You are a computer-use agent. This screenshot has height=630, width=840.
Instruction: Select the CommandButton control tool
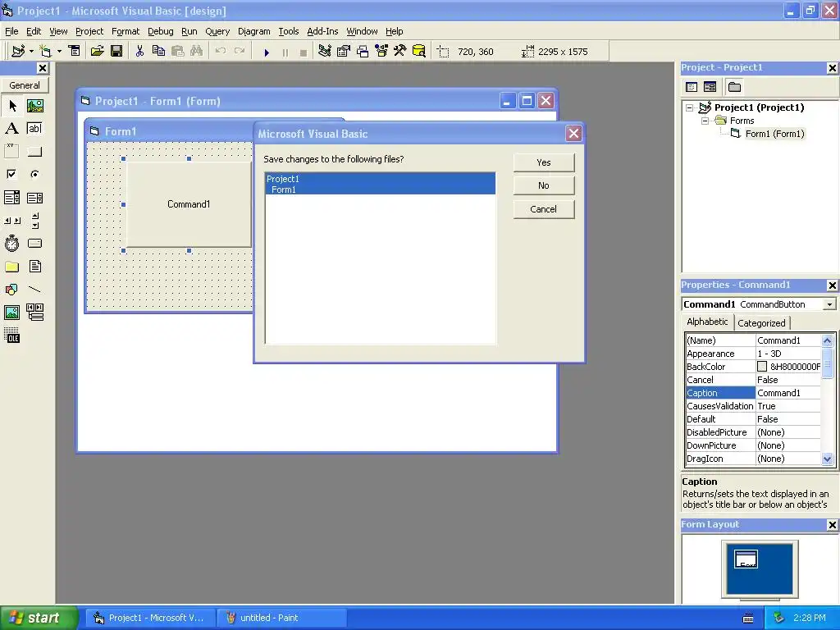(x=34, y=152)
